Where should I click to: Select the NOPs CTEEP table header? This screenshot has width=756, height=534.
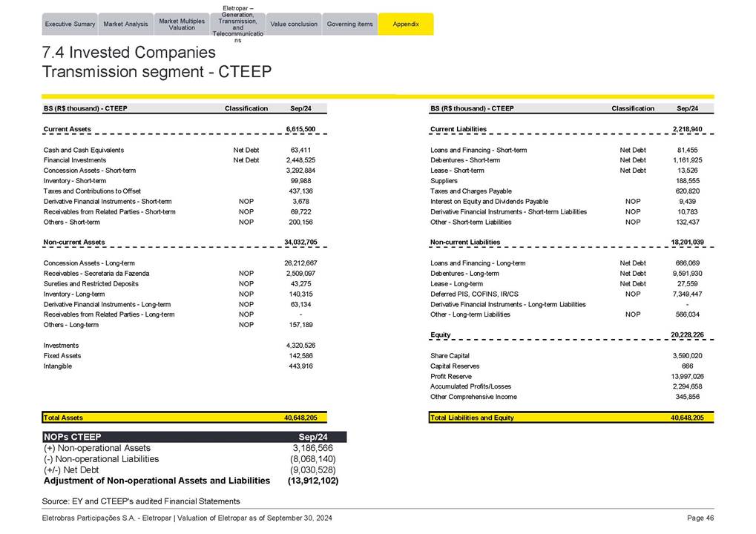(194, 437)
